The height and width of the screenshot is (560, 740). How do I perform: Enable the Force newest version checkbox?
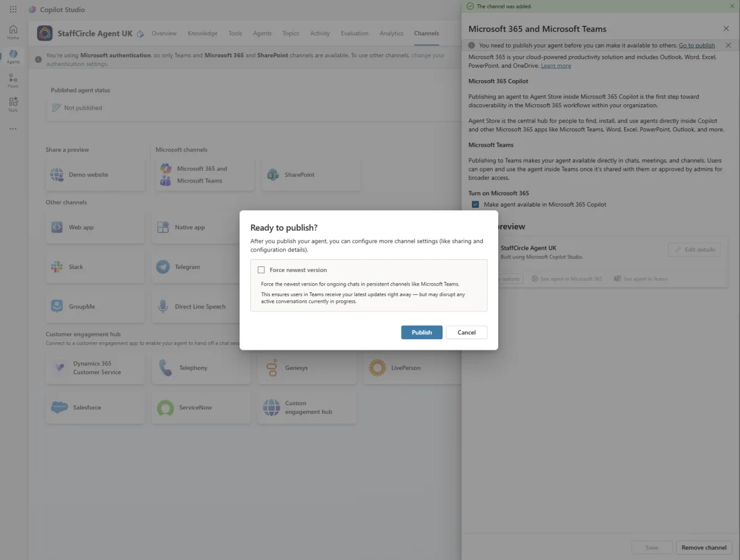(261, 270)
